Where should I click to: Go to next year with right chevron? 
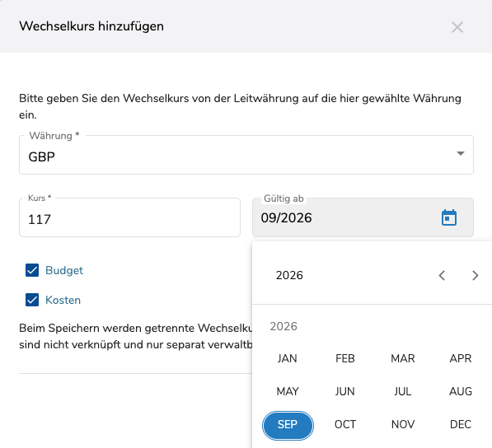475,276
